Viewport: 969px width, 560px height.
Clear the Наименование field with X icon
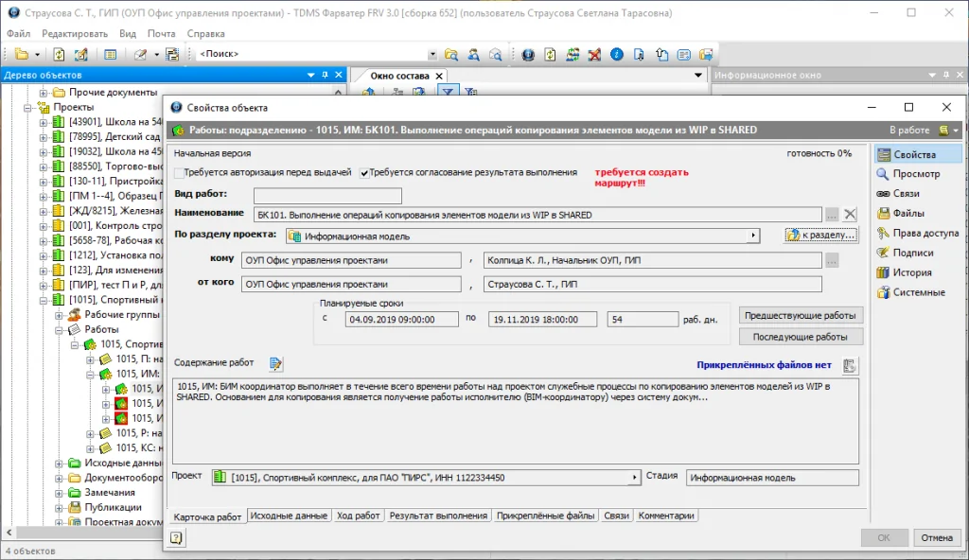pyautogui.click(x=850, y=215)
